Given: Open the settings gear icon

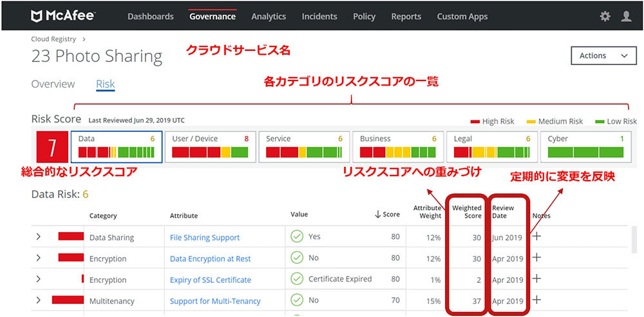Looking at the screenshot, I should point(605,17).
